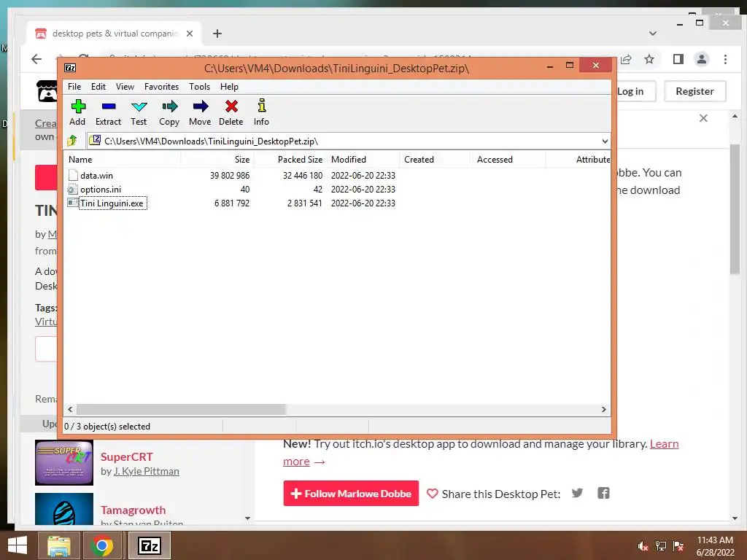
Task: Click the horizontal scrollbar's right arrow
Action: 603,410
